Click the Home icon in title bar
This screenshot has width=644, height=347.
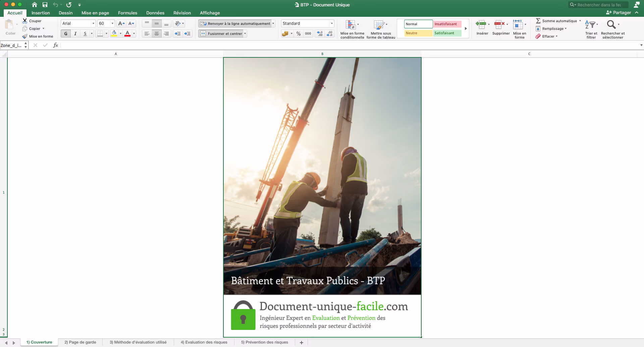(35, 5)
